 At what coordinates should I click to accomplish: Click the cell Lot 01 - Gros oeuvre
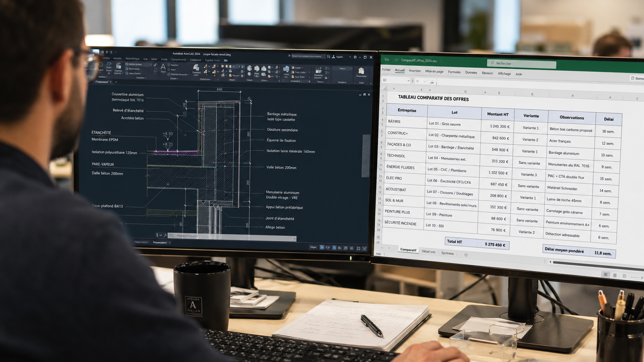tap(454, 124)
